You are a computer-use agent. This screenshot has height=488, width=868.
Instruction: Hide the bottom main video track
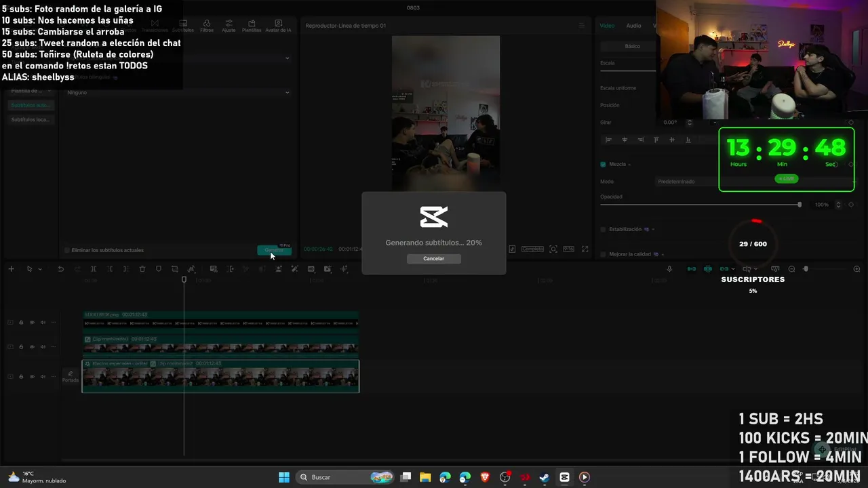point(32,376)
